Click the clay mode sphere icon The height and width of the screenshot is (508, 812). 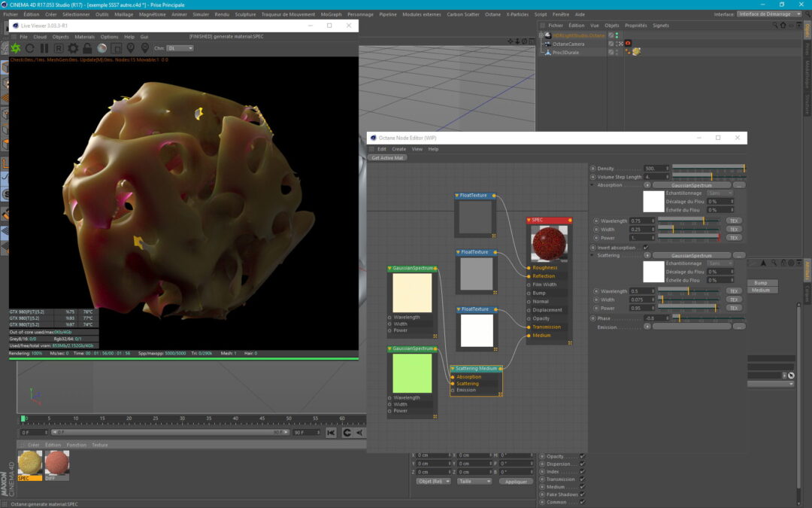pos(101,48)
